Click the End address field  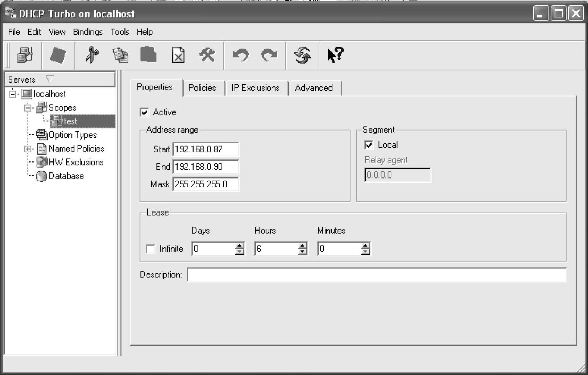206,167
